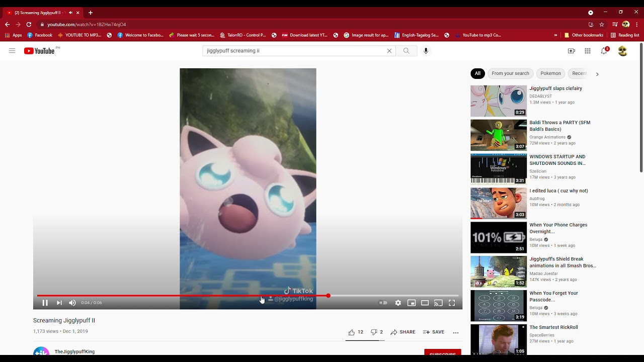
Task: Close the Screaming Jigglypuff browser tab
Action: click(x=78, y=13)
